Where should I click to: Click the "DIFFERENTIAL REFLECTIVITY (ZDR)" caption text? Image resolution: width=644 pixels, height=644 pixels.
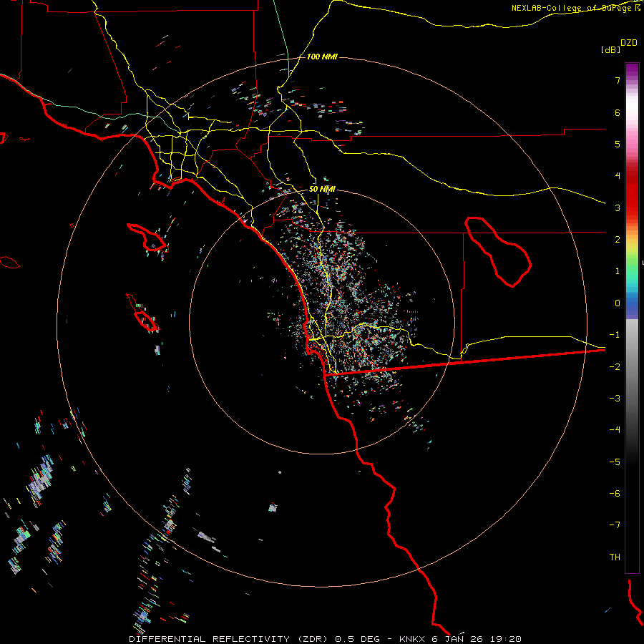[228, 639]
